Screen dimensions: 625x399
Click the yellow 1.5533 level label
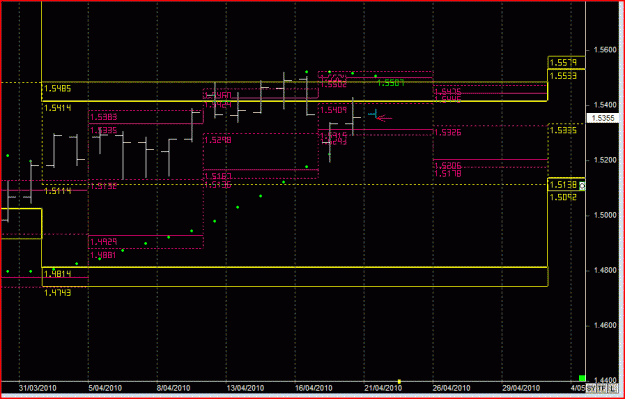coord(563,75)
